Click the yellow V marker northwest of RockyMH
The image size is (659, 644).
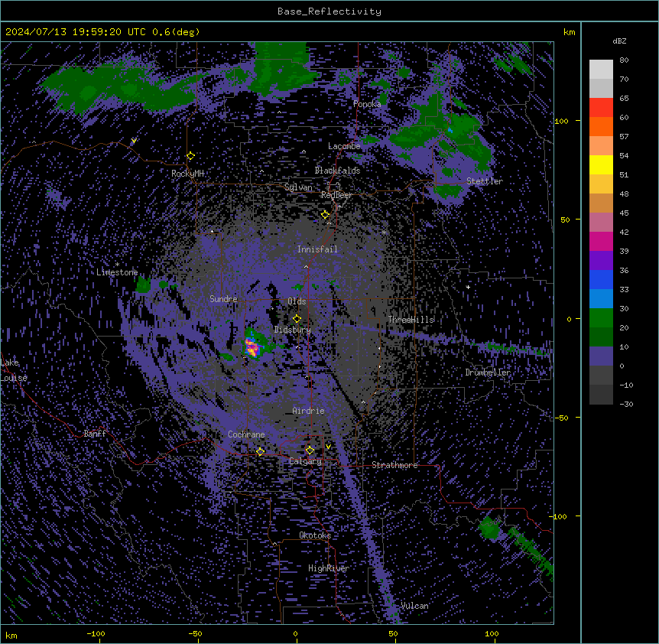pyautogui.click(x=134, y=141)
